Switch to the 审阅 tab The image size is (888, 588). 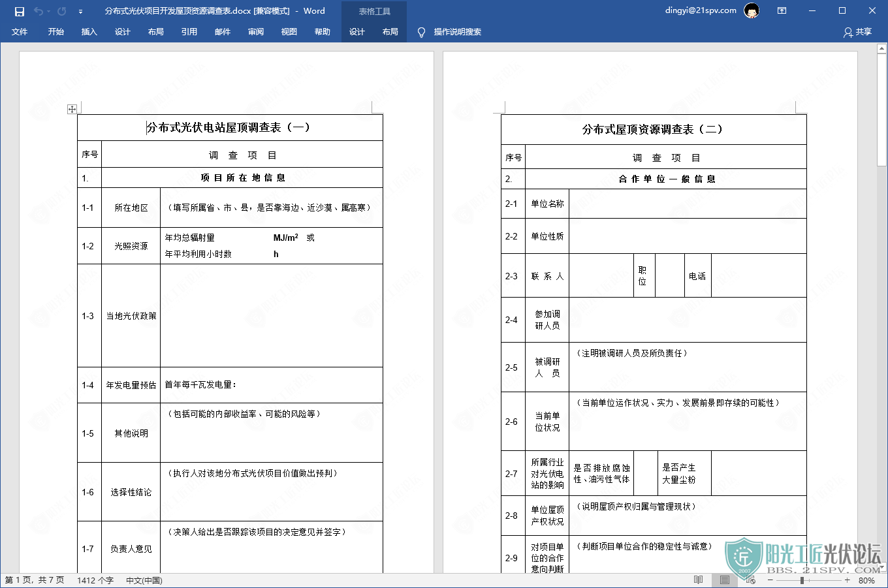[x=255, y=31]
